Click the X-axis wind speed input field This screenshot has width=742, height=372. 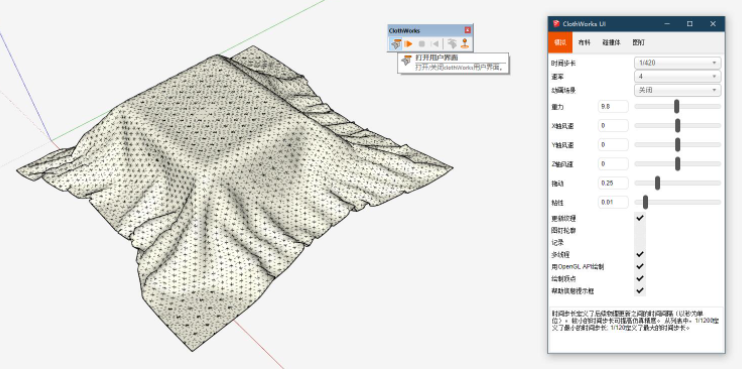click(613, 125)
